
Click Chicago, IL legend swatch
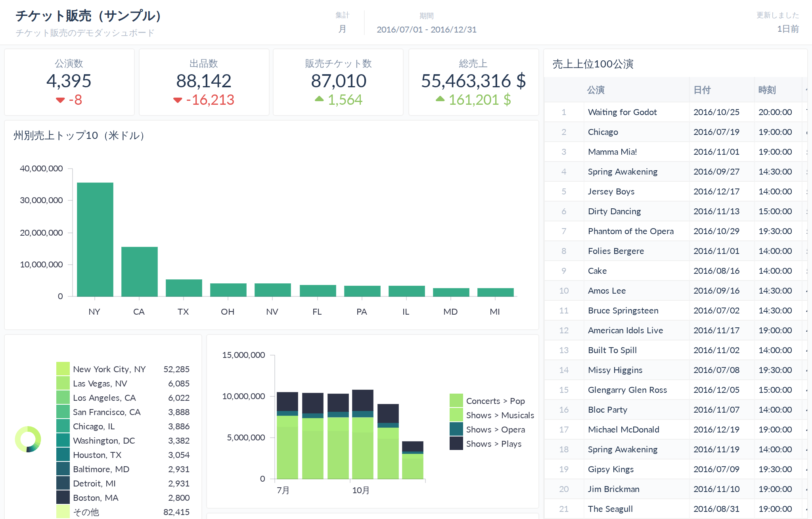(x=63, y=426)
